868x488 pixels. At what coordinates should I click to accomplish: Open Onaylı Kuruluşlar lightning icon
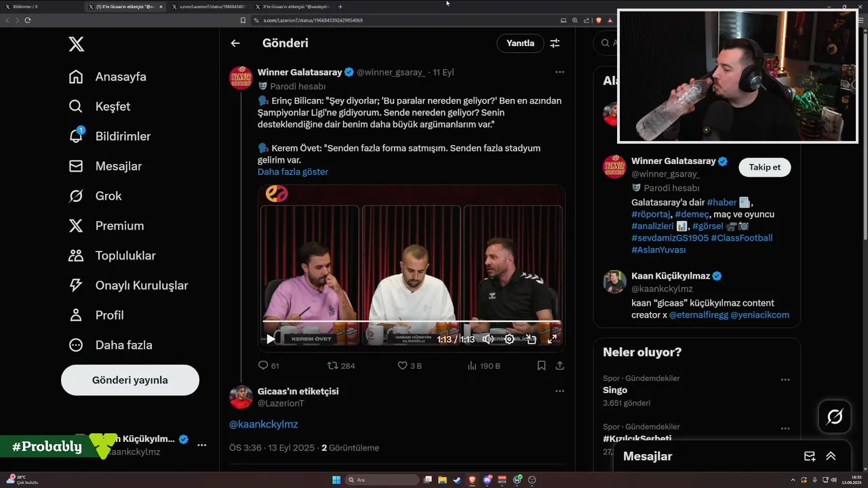76,285
